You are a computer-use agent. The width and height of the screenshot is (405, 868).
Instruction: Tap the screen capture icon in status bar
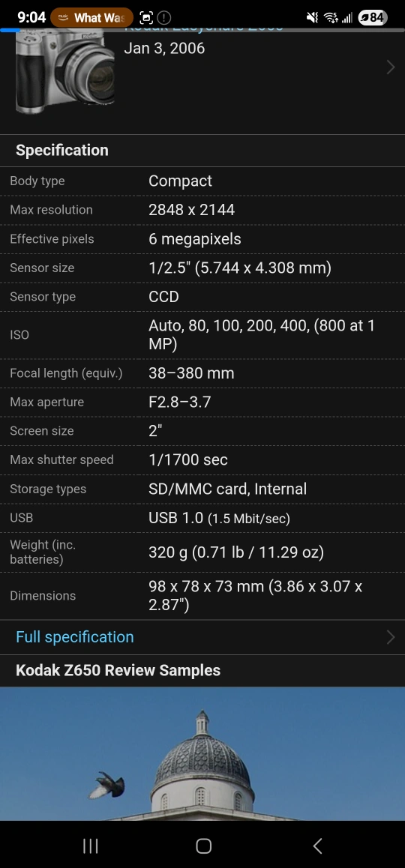coord(146,18)
